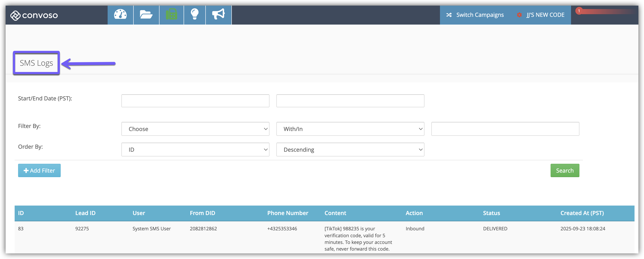Open the Order By ID dropdown
Viewport: 644px width, 259px height.
(x=195, y=150)
